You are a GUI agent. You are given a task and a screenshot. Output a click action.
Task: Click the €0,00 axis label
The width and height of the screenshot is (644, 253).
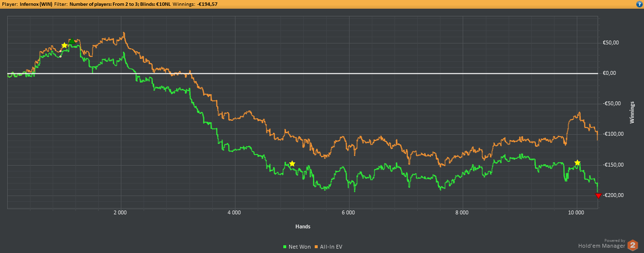click(610, 73)
